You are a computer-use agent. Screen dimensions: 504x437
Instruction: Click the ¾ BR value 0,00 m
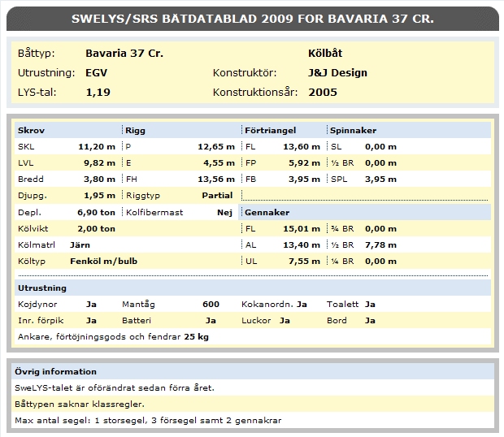[381, 229]
